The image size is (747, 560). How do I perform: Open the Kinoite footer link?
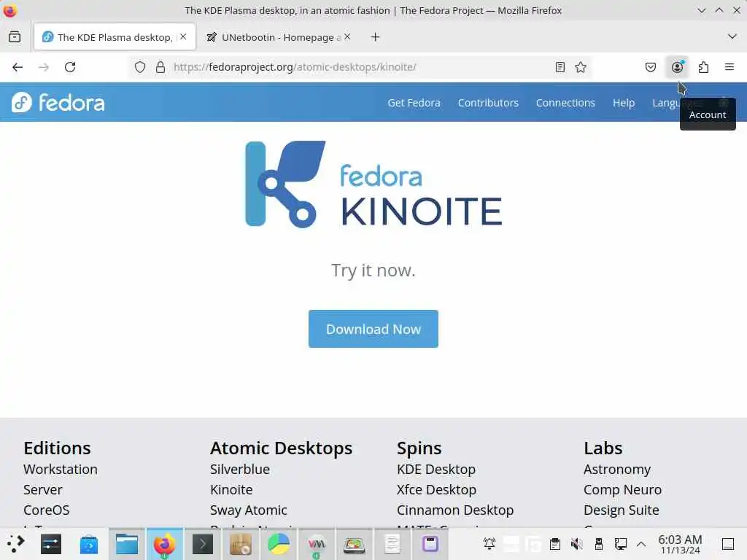231,490
